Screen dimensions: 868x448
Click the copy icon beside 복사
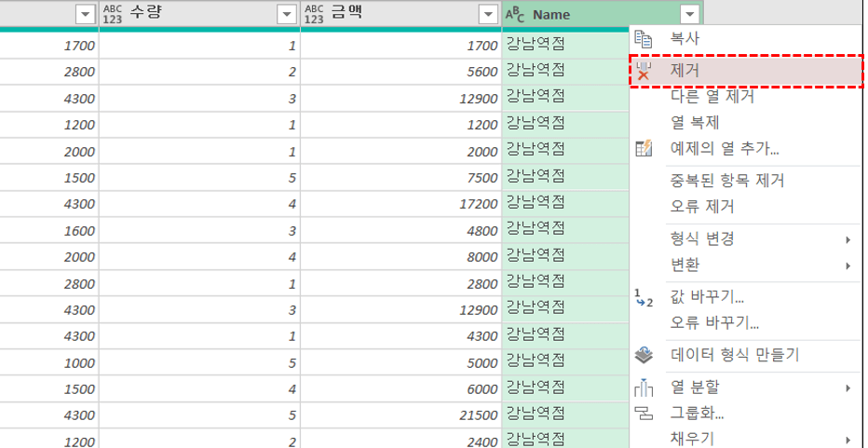(643, 39)
